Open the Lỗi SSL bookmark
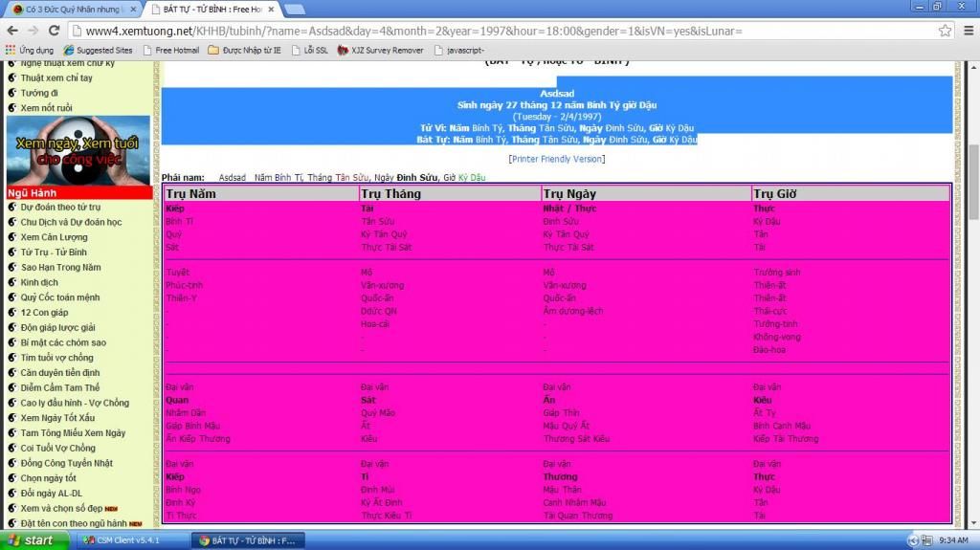 point(310,50)
